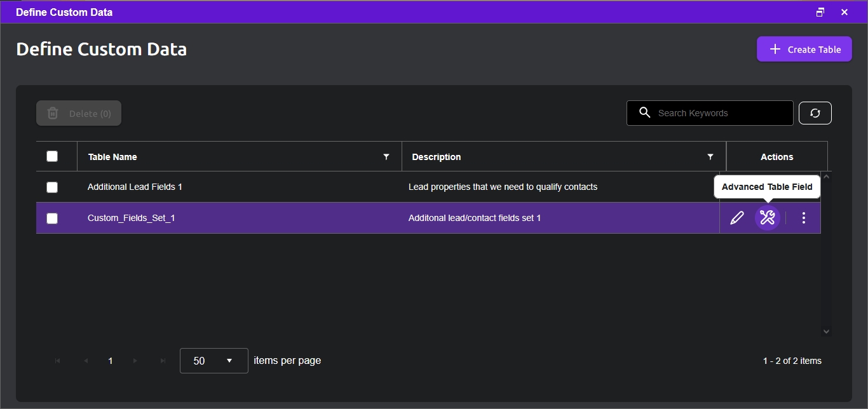Click 'Additonal lead/contact fields set 1' description
The height and width of the screenshot is (409, 868).
pyautogui.click(x=475, y=218)
